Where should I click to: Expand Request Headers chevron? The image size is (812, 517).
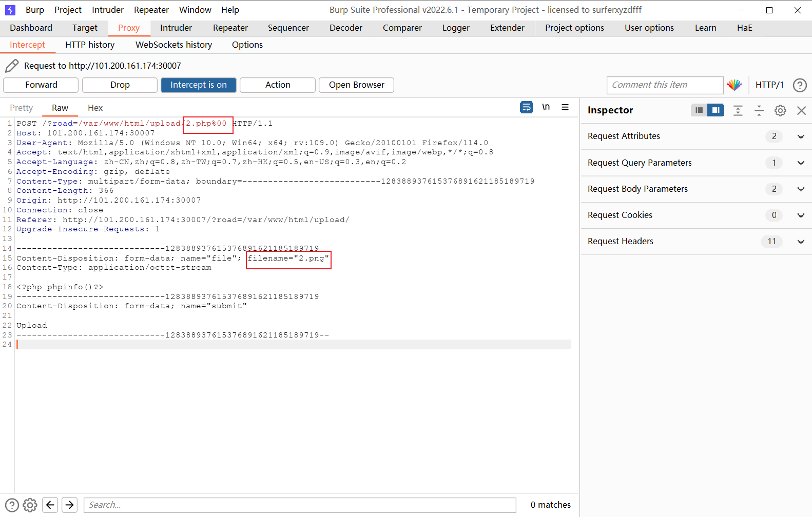pyautogui.click(x=801, y=242)
